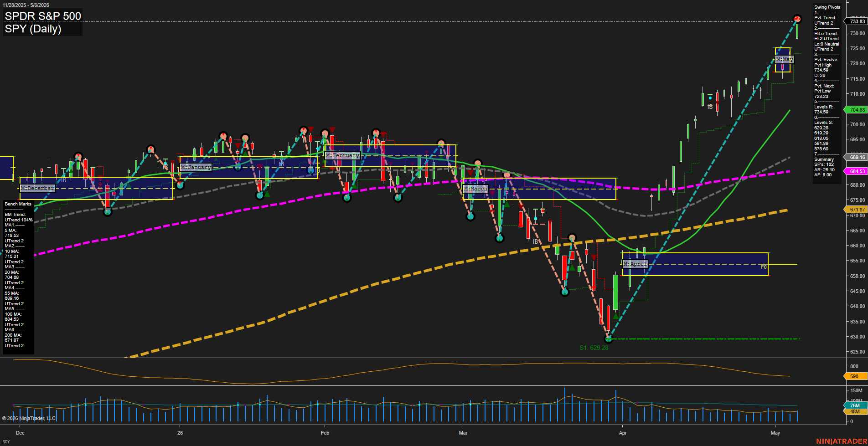Click the orange 590 indicator value marker
This screenshot has height=446, width=868.
[855, 376]
